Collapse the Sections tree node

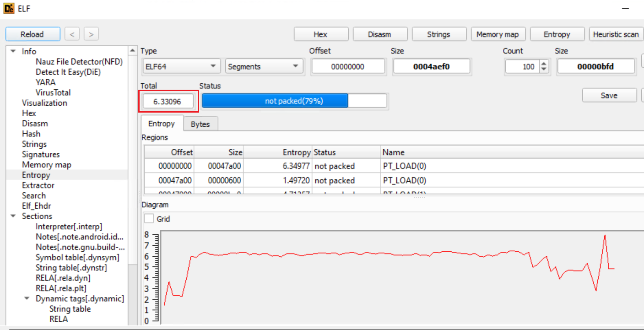pyautogui.click(x=13, y=216)
